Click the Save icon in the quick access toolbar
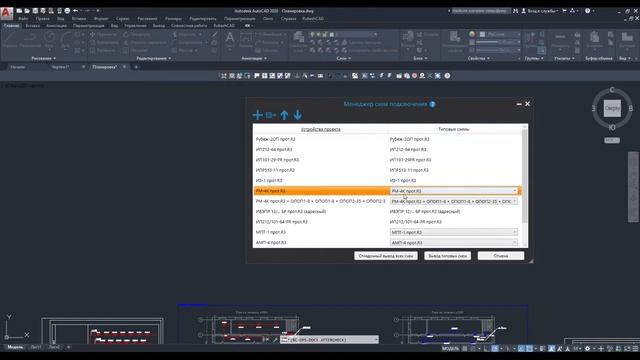The width and height of the screenshot is (640, 360). point(35,11)
